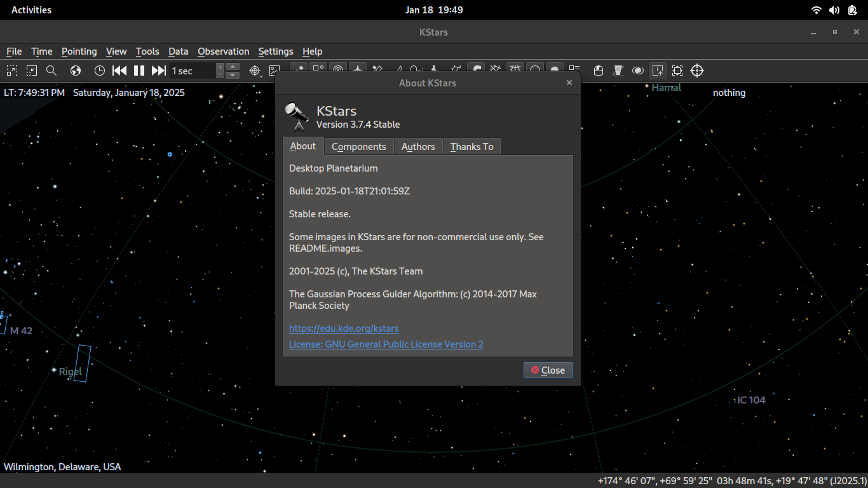The width and height of the screenshot is (868, 488).
Task: Open the Tools menu
Action: [x=147, y=51]
